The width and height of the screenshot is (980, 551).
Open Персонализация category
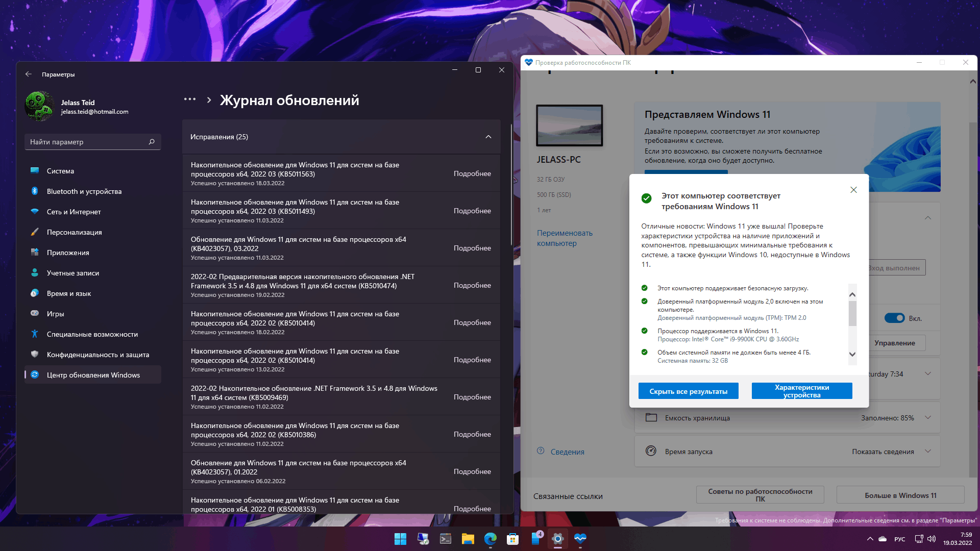tap(93, 232)
